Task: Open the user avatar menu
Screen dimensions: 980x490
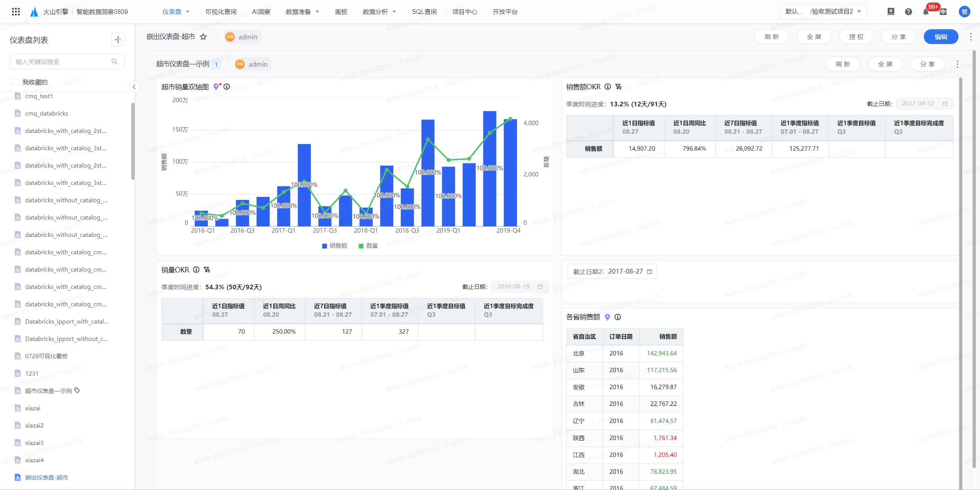Action: 964,12
